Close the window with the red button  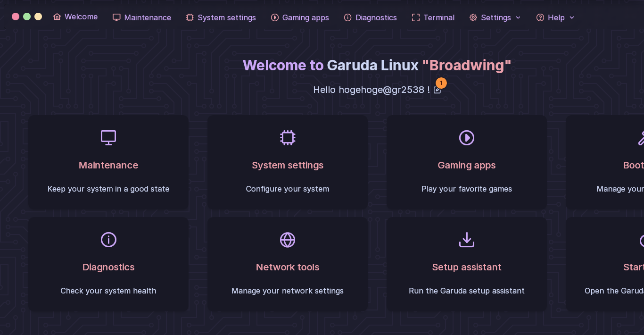(16, 17)
